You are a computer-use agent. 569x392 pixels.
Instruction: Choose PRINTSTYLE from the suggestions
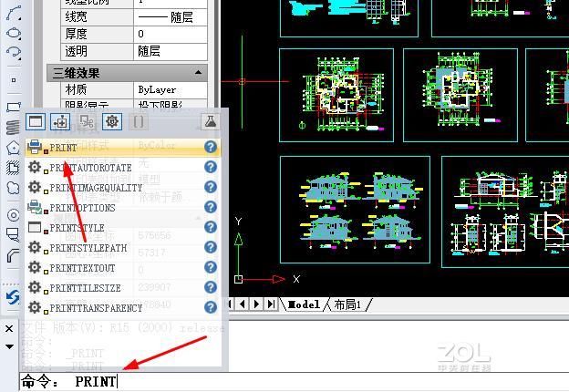tap(123, 227)
